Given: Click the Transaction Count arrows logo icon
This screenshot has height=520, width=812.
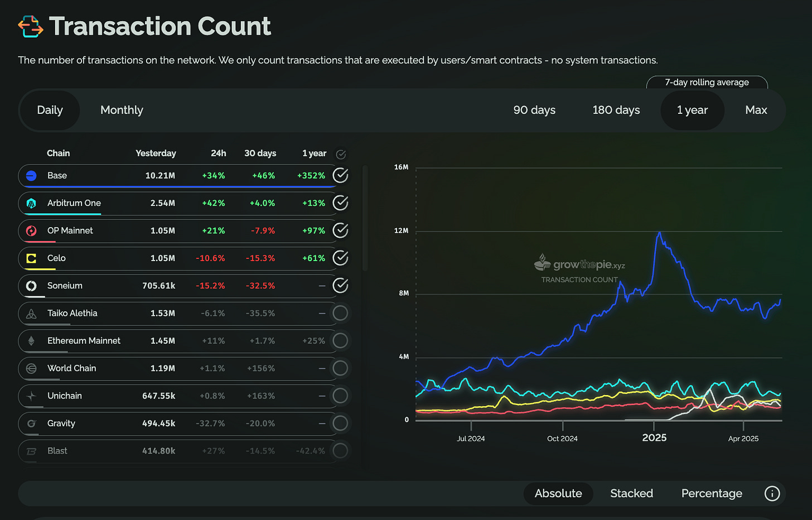Looking at the screenshot, I should click(30, 26).
